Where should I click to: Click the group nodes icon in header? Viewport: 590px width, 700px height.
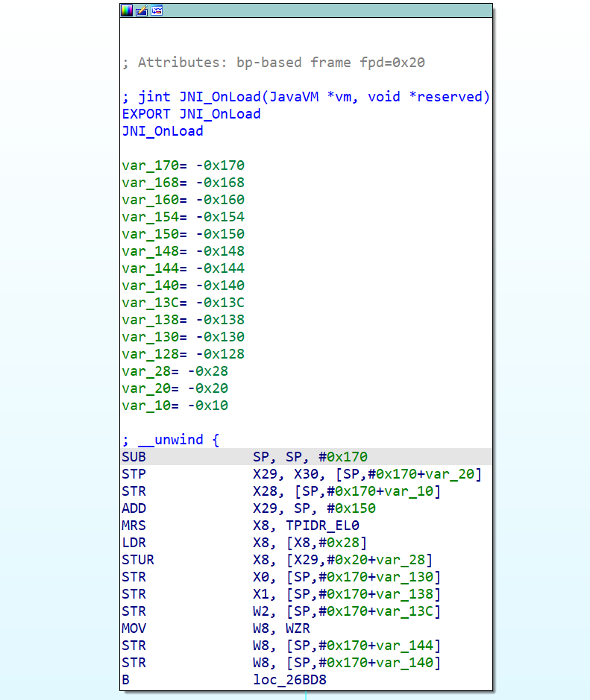pyautogui.click(x=157, y=10)
